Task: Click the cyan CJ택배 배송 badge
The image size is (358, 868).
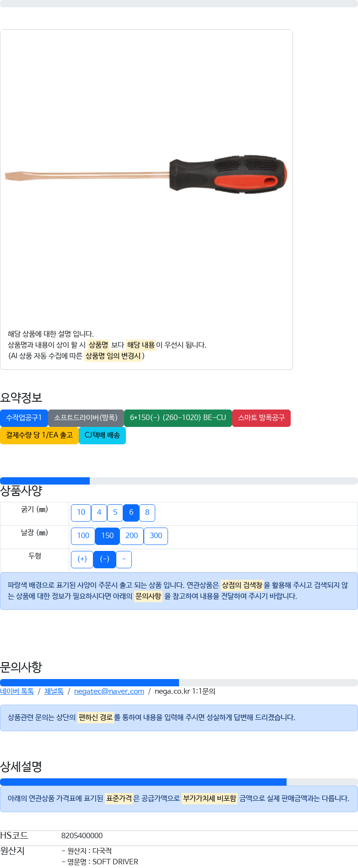Action: click(x=102, y=435)
